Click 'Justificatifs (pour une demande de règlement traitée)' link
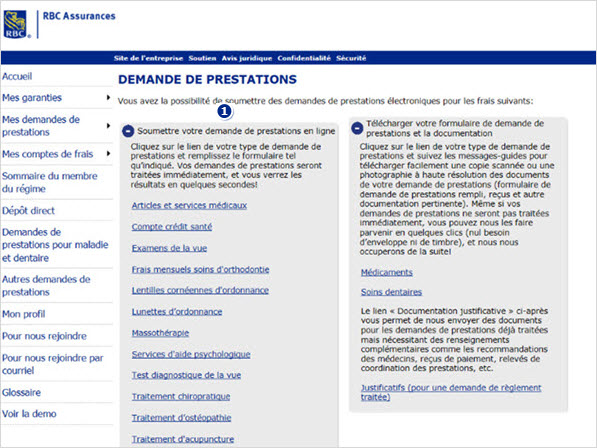This screenshot has height=448, width=597. [x=451, y=392]
